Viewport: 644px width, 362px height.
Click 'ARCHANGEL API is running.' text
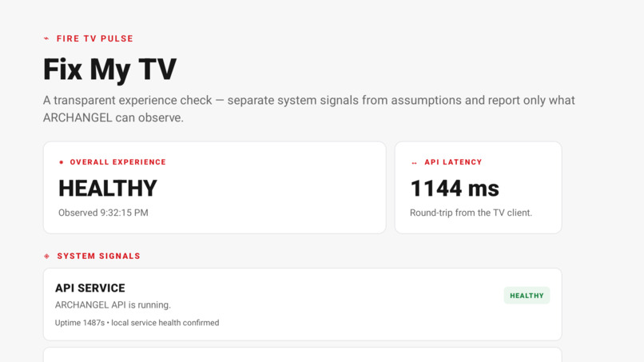tap(113, 305)
